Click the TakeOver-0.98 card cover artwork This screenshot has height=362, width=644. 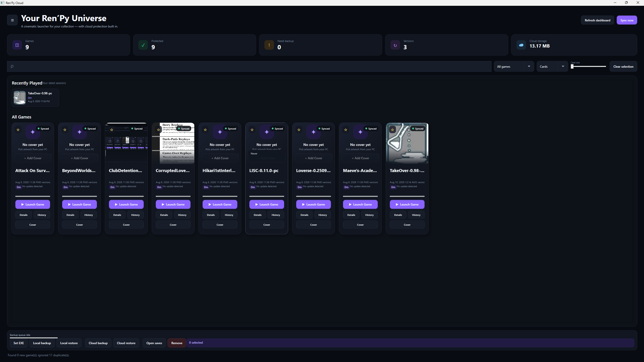(x=407, y=143)
